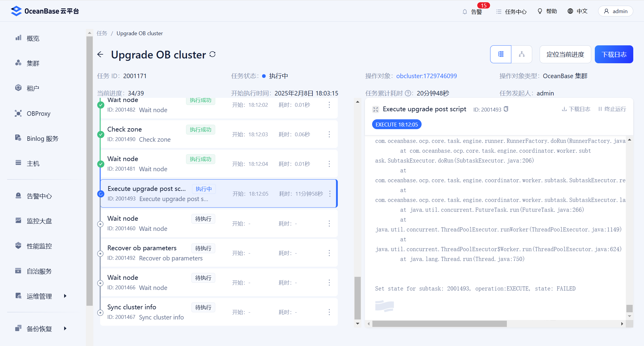Expand the 备份恢复 submenu
The image size is (644, 346).
point(41,328)
